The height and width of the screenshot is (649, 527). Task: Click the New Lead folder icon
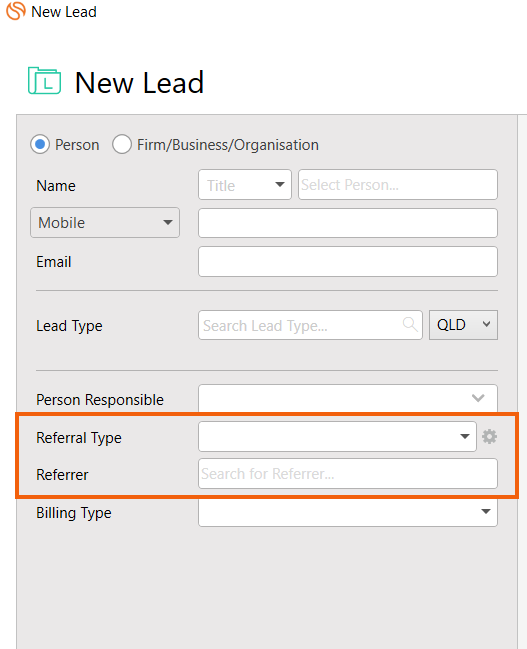(45, 81)
